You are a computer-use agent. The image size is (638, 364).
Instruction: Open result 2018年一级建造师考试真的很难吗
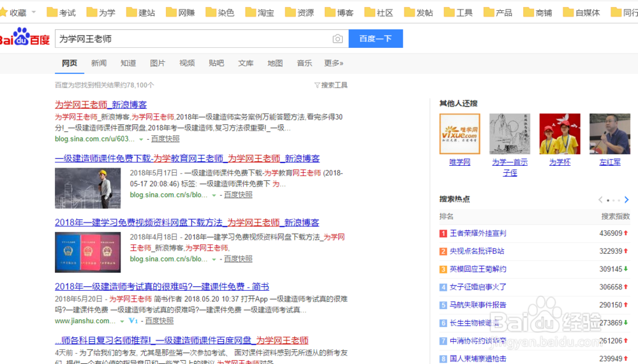point(162,287)
